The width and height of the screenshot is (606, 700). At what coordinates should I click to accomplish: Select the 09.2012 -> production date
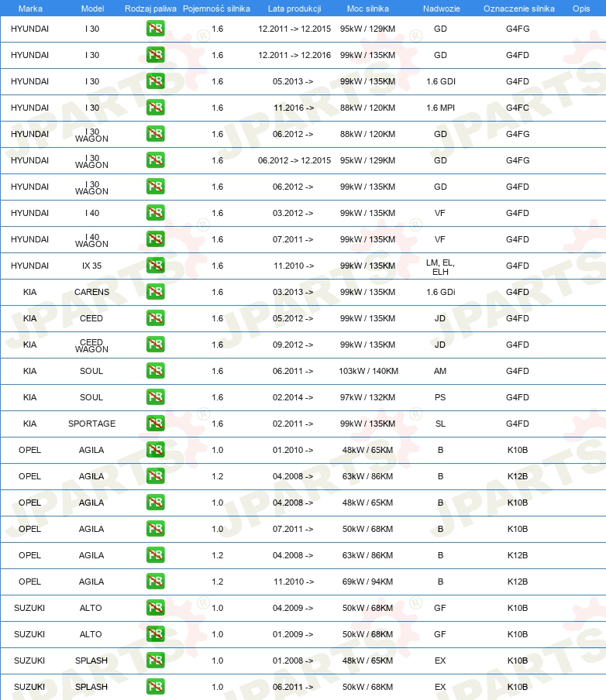click(293, 345)
